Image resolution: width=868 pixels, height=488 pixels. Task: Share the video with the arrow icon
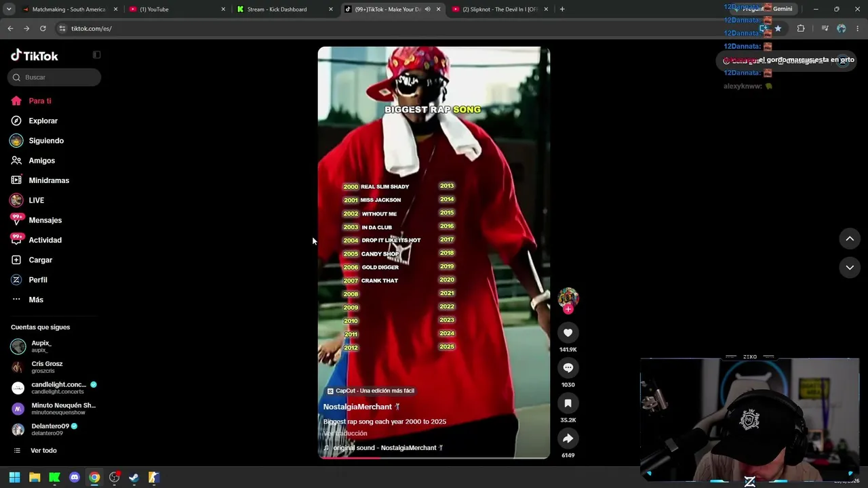(568, 439)
